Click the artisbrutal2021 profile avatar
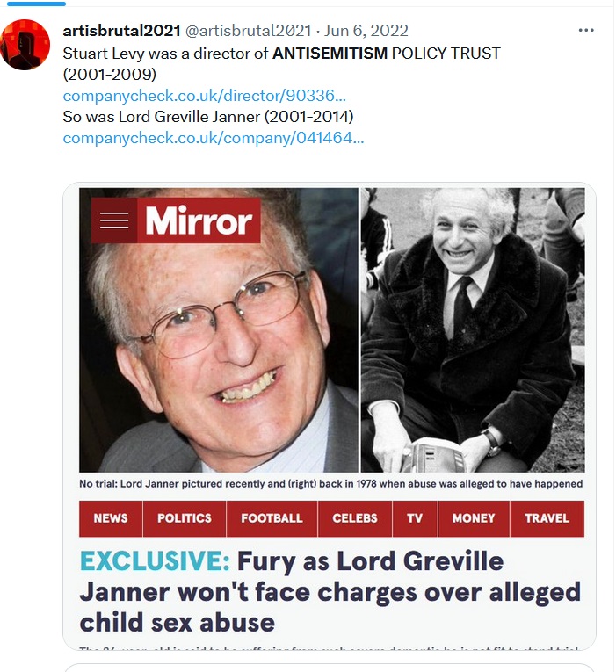 25,45
